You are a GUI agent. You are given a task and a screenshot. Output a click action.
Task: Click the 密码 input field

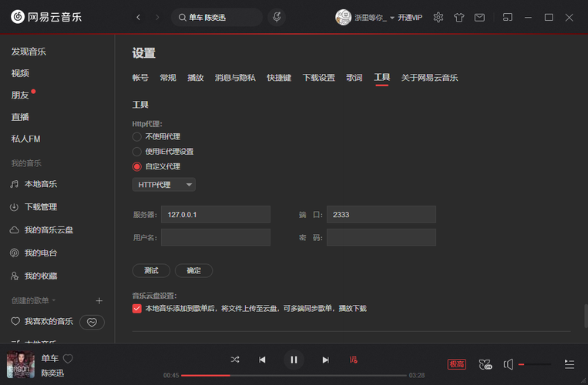coord(381,237)
